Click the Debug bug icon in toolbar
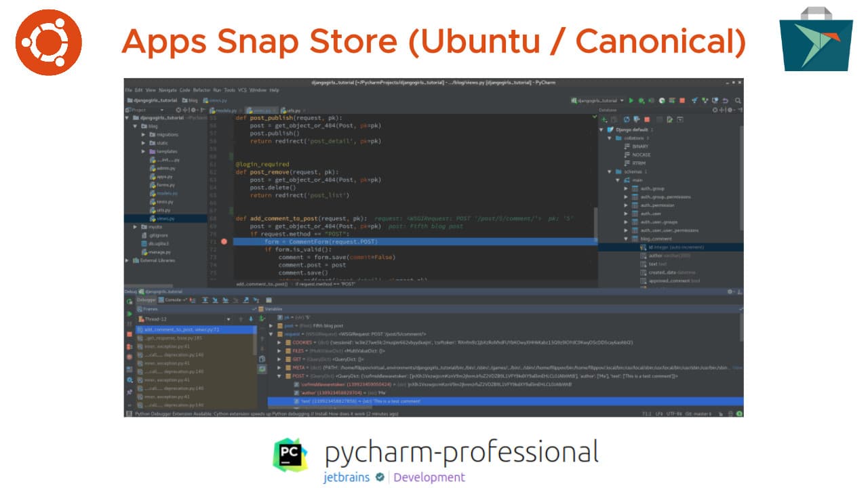Image resolution: width=868 pixels, height=488 pixels. [642, 100]
